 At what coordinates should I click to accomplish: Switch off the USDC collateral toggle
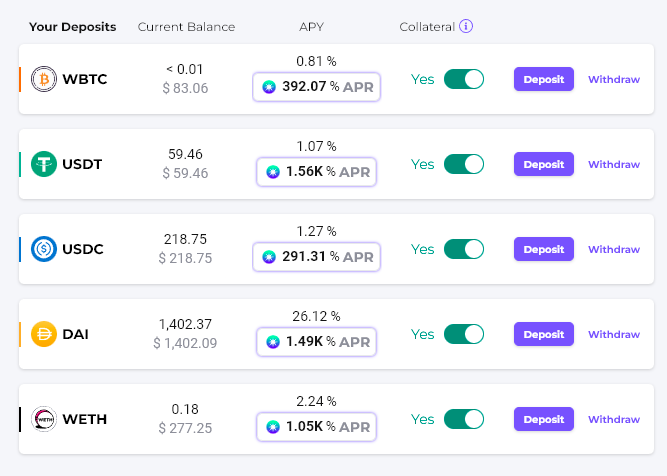pyautogui.click(x=464, y=249)
